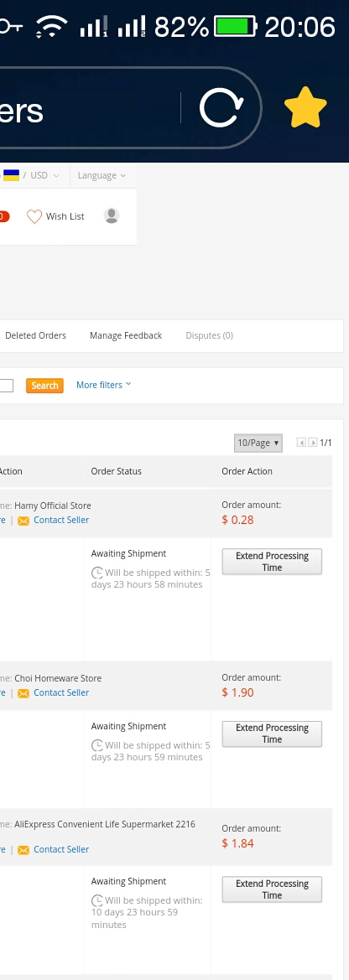Open the USD currency dropdown
Viewport: 349px width, 980px height.
click(x=45, y=175)
